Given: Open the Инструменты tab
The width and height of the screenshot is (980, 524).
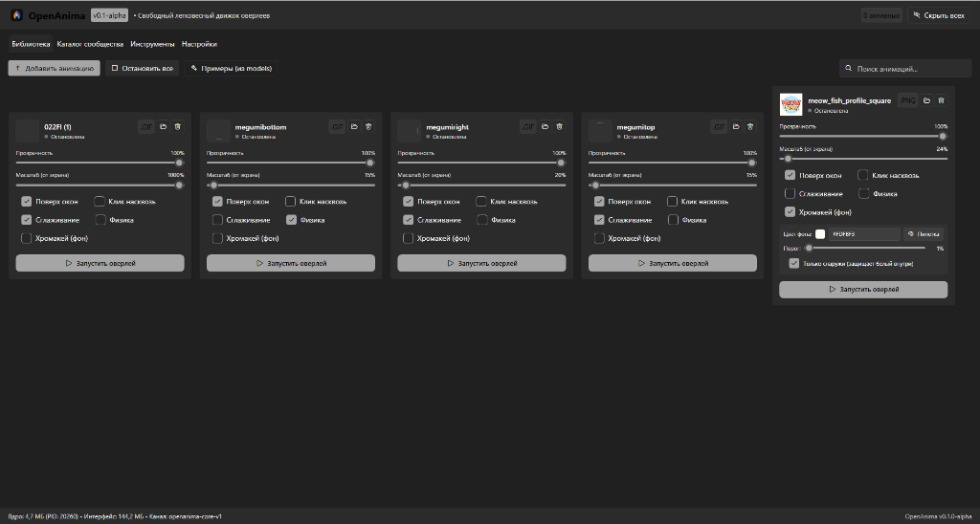Looking at the screenshot, I should [152, 44].
